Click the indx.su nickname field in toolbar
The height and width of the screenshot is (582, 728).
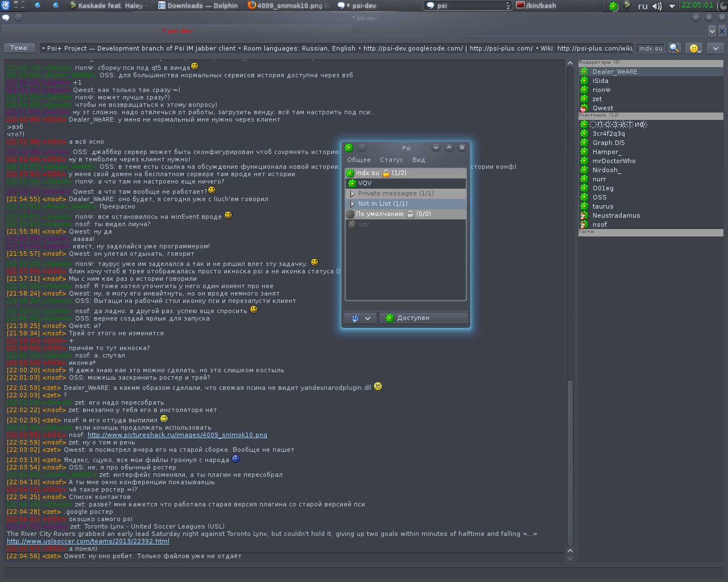click(650, 48)
